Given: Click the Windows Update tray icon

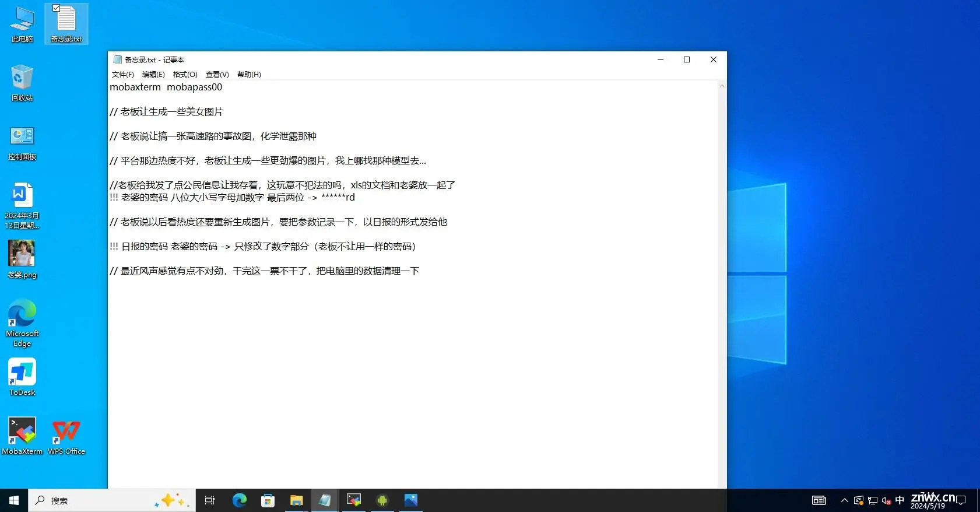Looking at the screenshot, I should 859,500.
